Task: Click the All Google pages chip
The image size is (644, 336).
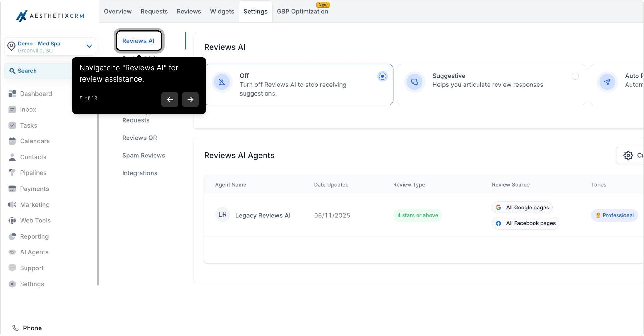Action: point(522,208)
